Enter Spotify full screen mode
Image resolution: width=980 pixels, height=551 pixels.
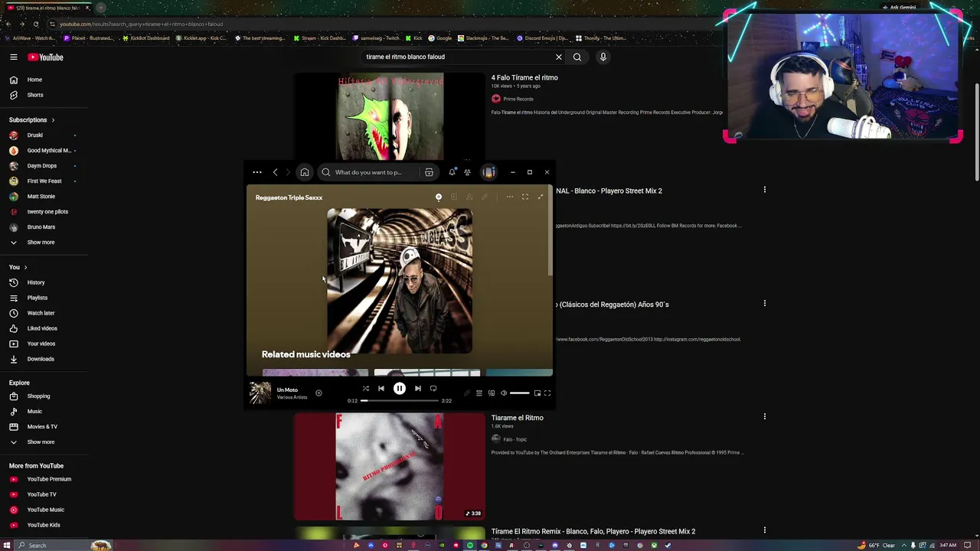(x=547, y=393)
